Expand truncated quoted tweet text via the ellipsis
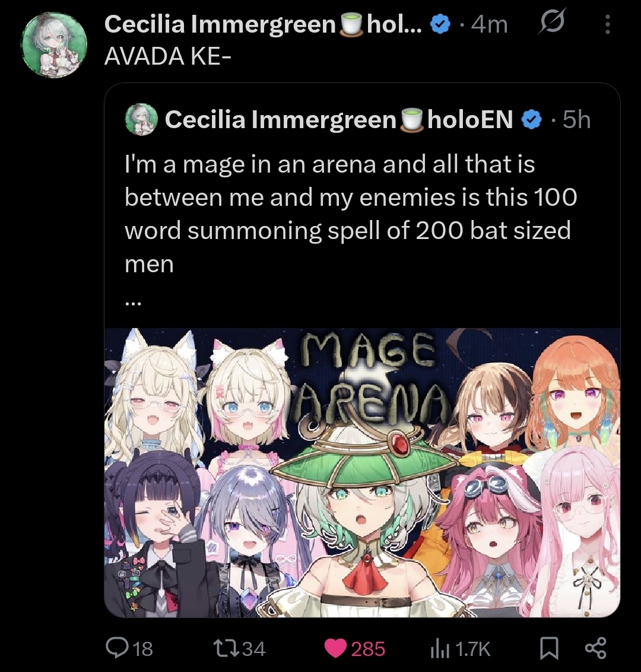 point(133,304)
